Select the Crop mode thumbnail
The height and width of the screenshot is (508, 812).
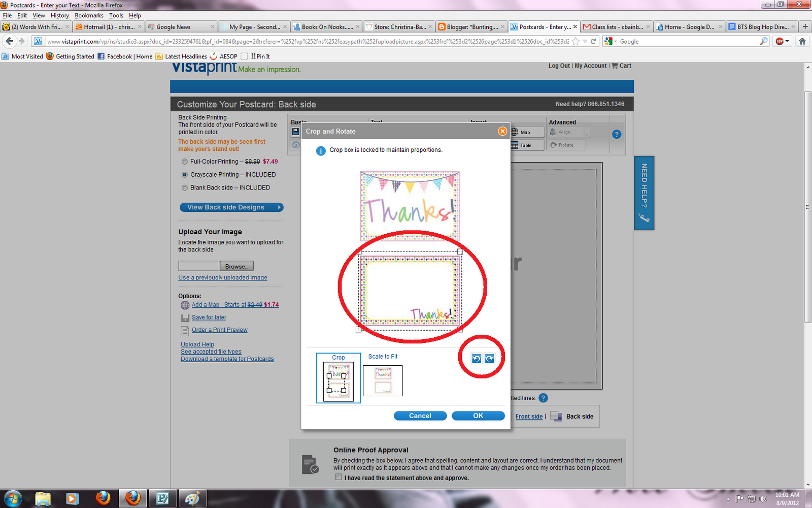click(x=339, y=378)
